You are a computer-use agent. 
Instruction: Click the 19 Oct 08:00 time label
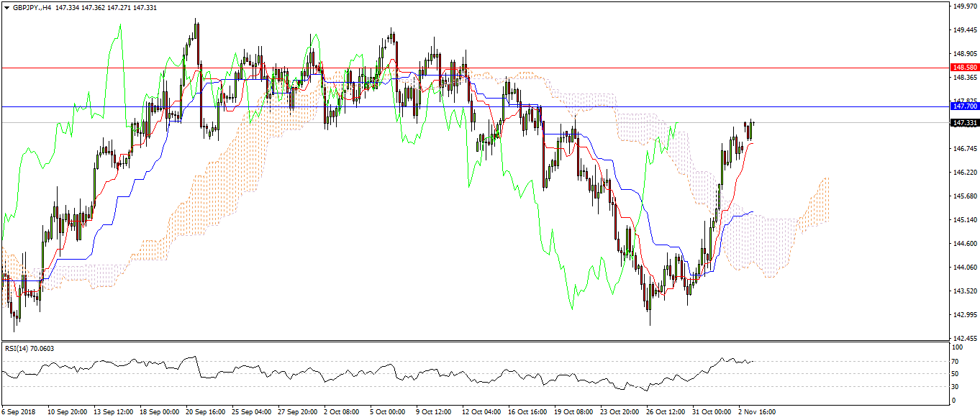[573, 413]
